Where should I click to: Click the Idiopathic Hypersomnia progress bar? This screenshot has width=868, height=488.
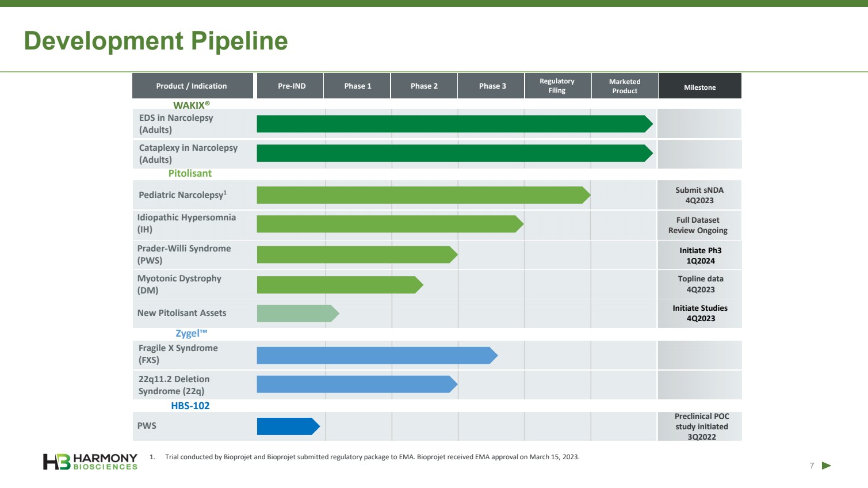click(x=391, y=224)
